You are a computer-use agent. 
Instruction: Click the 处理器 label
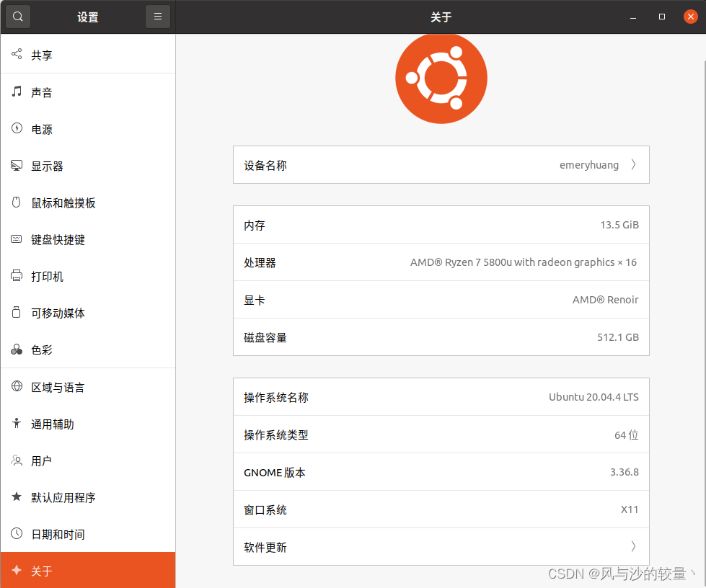tap(260, 262)
